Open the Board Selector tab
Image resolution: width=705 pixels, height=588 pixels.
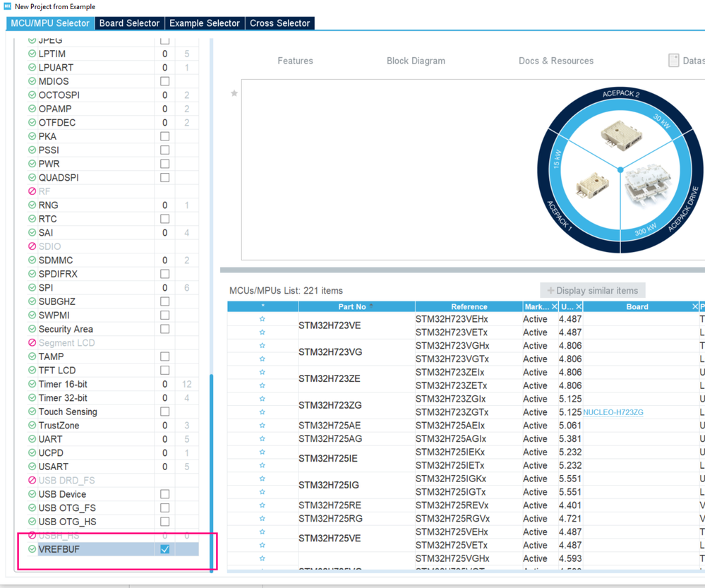pos(129,23)
